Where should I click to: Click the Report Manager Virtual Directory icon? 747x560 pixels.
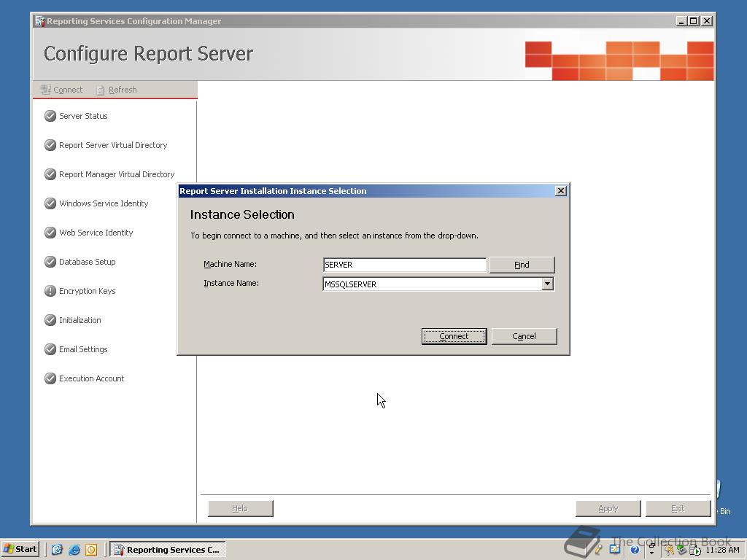(x=50, y=174)
